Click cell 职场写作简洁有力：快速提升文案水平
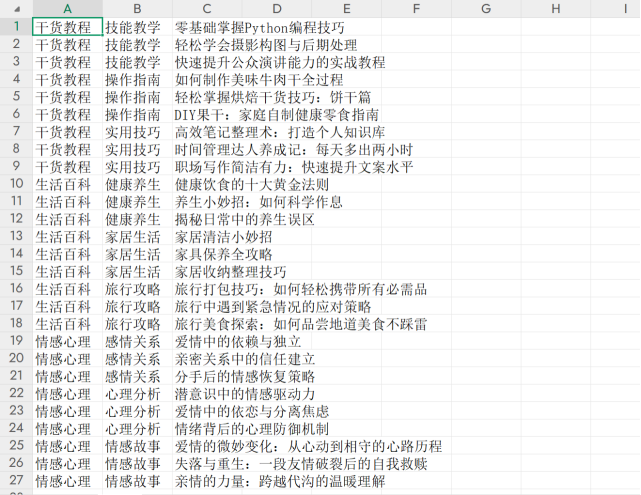This screenshot has height=495, width=641. pyautogui.click(x=294, y=167)
